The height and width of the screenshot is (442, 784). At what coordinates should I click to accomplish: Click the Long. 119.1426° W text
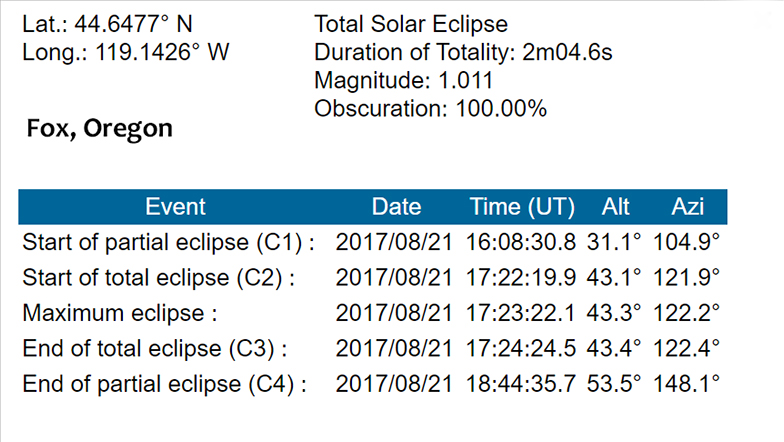point(126,52)
